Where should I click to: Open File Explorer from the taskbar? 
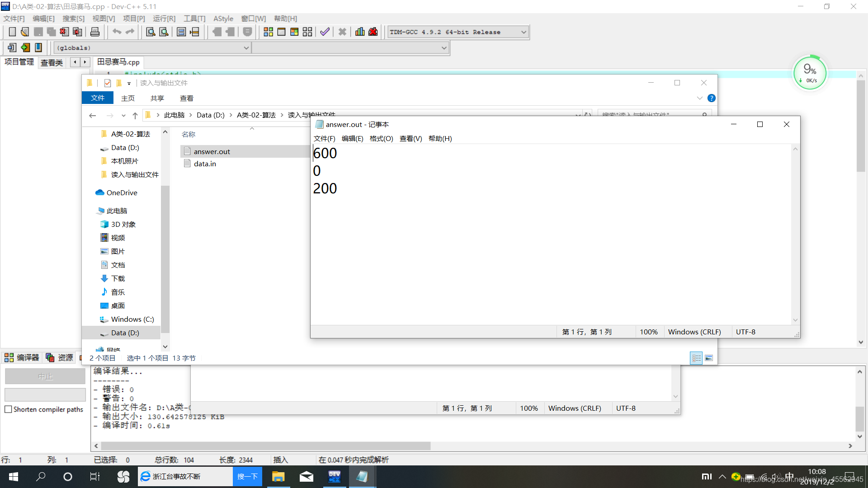click(x=278, y=477)
